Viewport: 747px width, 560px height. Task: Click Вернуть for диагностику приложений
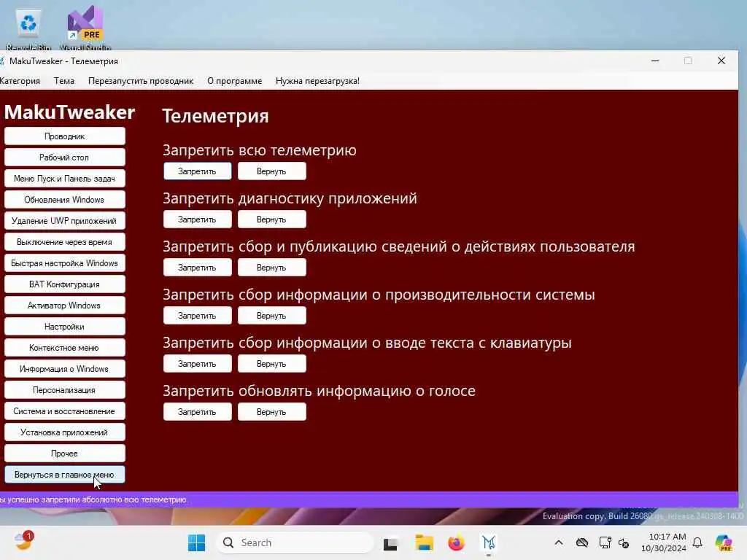(x=271, y=219)
